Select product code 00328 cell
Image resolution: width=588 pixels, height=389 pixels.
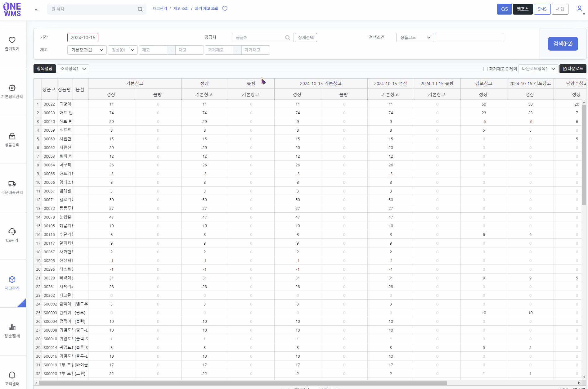click(x=49, y=278)
